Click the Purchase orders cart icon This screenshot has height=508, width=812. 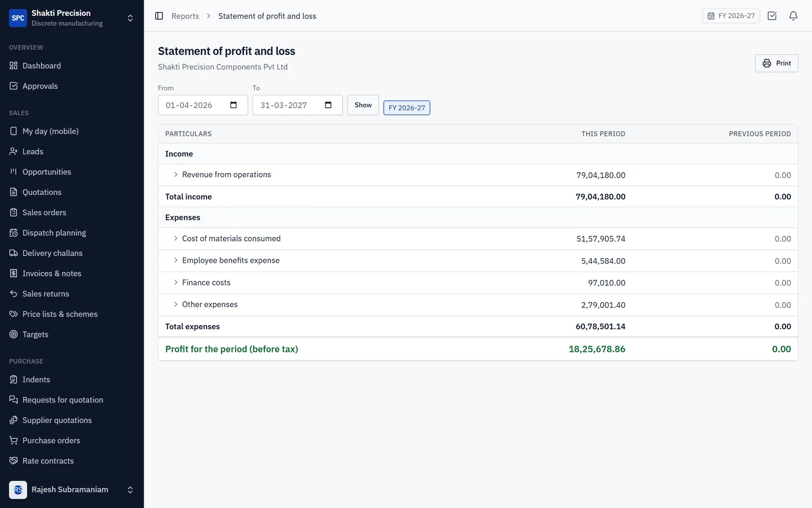click(14, 440)
